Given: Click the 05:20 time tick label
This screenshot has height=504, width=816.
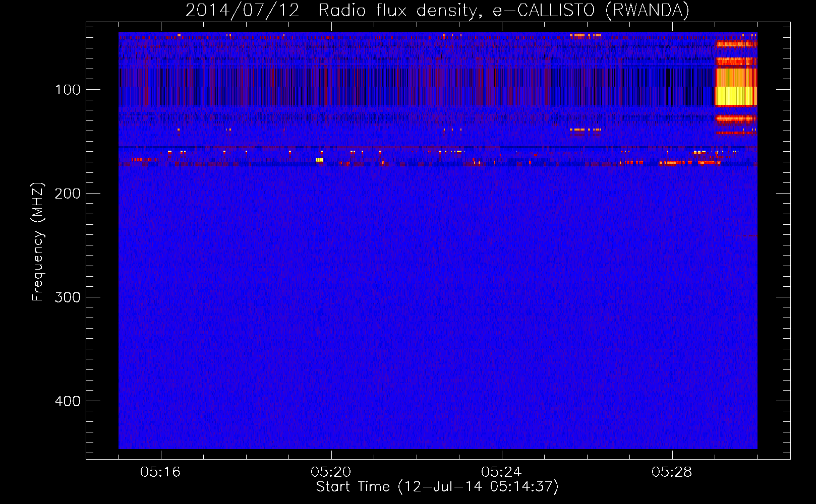Looking at the screenshot, I should pos(331,472).
